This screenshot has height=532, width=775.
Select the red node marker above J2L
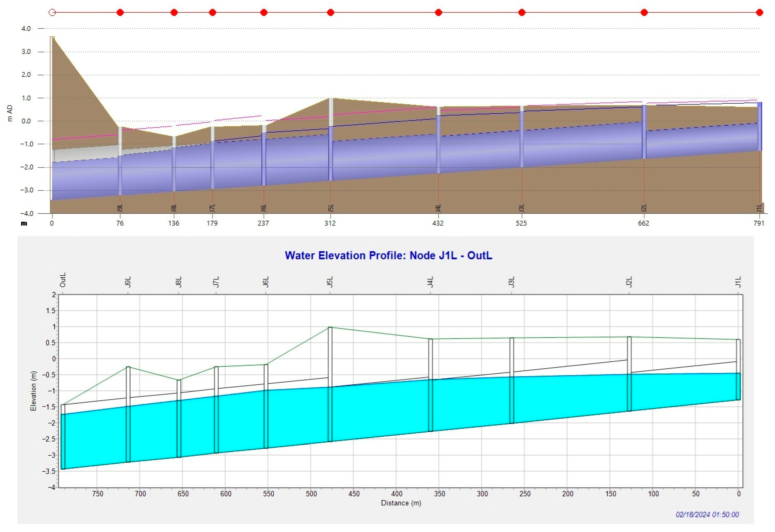[x=644, y=13]
